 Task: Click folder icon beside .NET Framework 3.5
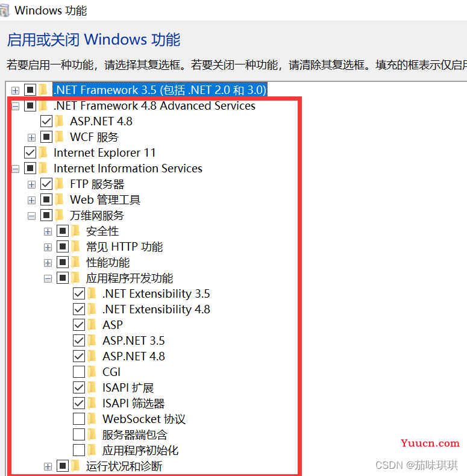[43, 90]
